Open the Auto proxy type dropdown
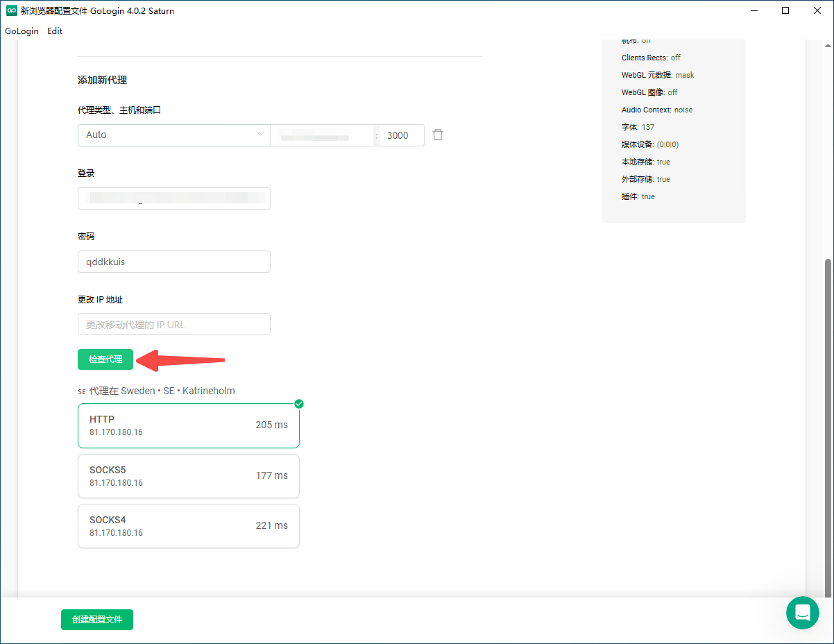This screenshot has height=644, width=834. 173,135
